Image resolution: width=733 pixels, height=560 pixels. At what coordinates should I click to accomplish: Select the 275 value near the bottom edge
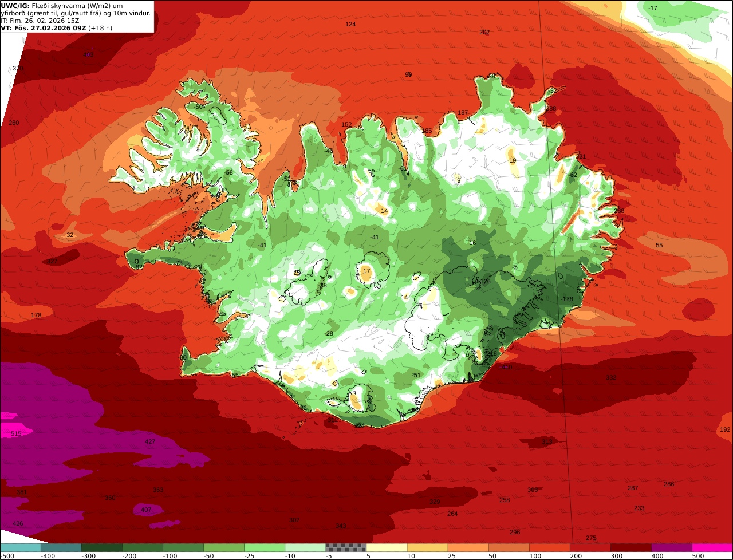pyautogui.click(x=591, y=538)
